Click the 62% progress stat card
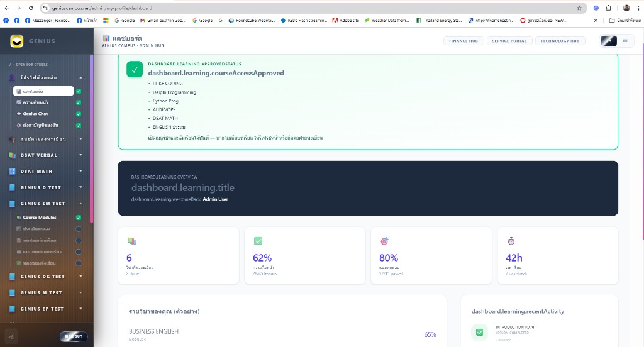 (305, 255)
